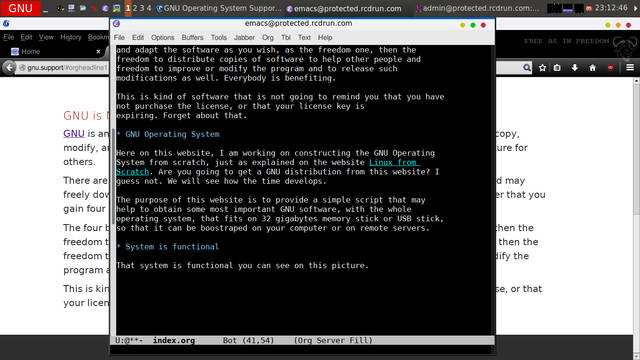Click the browser back arrow button
The image size is (640, 360).
pos(9,67)
